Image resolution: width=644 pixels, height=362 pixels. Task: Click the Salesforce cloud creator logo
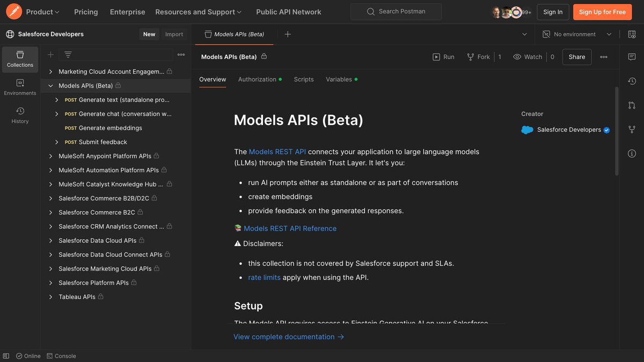click(x=527, y=130)
